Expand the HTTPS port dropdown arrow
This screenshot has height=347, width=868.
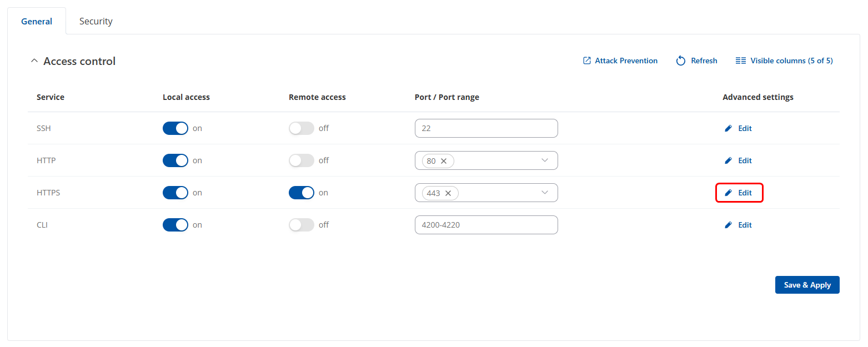(544, 193)
